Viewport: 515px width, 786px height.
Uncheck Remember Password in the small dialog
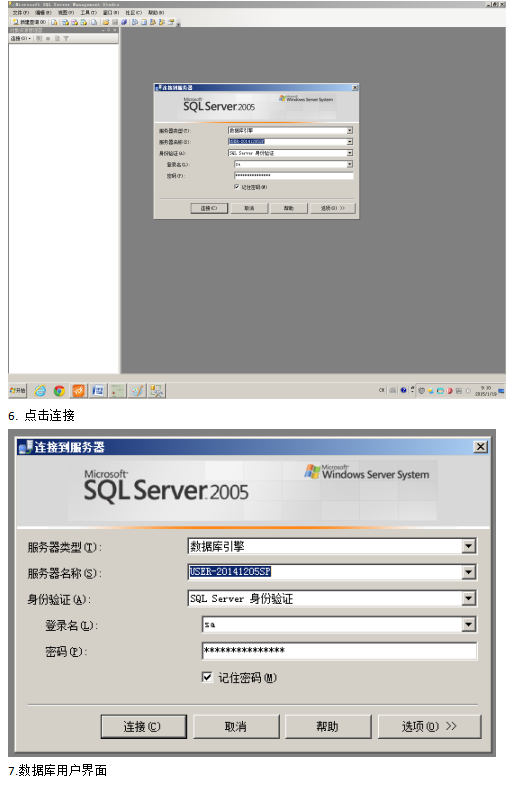point(237,187)
